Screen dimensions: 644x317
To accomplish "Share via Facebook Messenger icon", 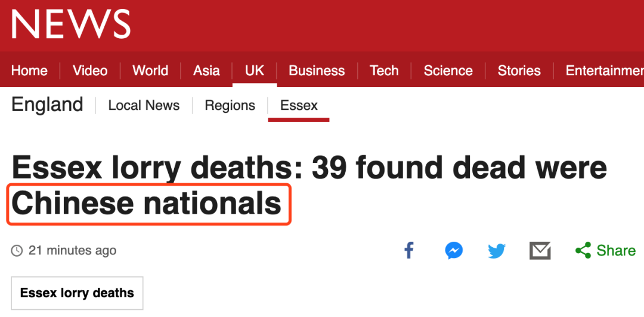I will 454,250.
